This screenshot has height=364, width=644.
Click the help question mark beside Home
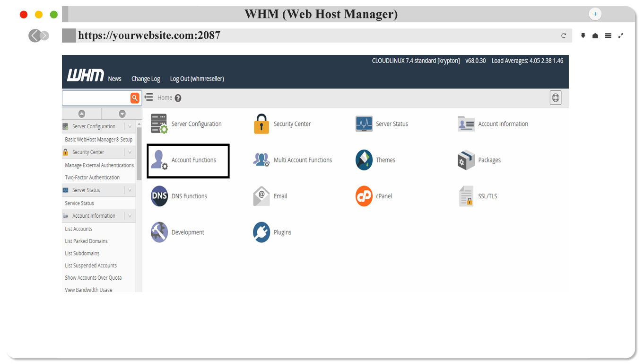(178, 98)
